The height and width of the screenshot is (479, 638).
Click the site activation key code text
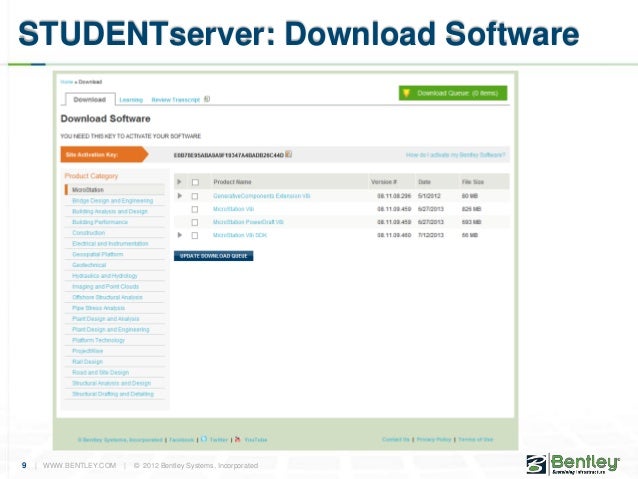click(x=229, y=155)
